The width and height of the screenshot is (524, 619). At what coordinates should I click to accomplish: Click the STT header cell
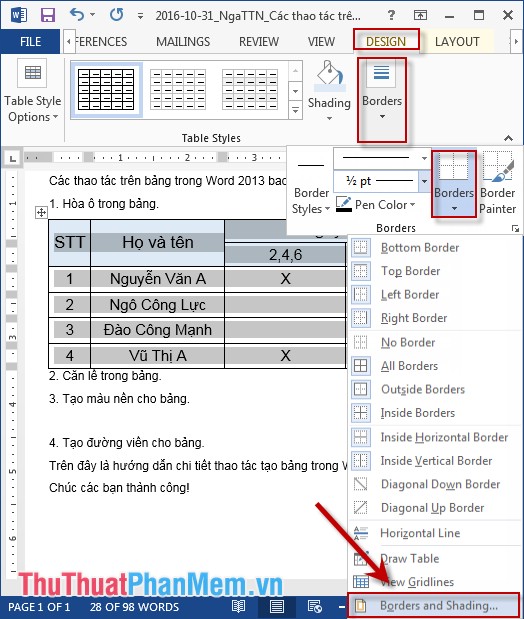(x=69, y=242)
